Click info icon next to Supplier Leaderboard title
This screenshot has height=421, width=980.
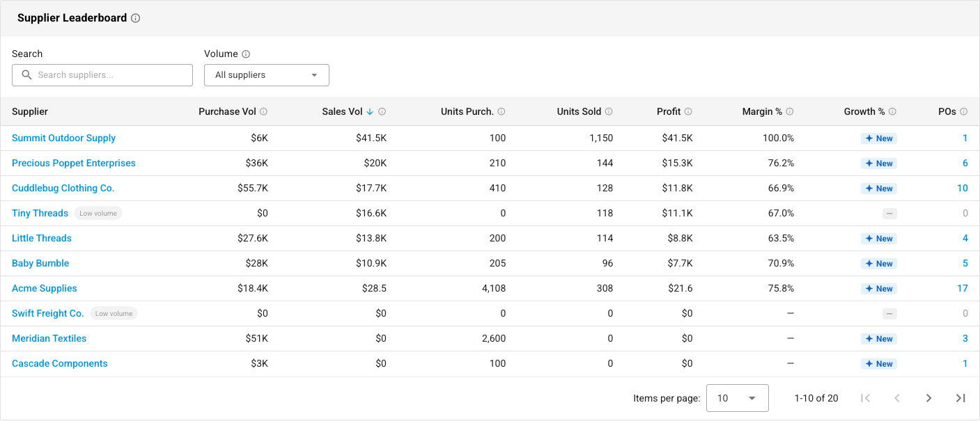click(136, 18)
